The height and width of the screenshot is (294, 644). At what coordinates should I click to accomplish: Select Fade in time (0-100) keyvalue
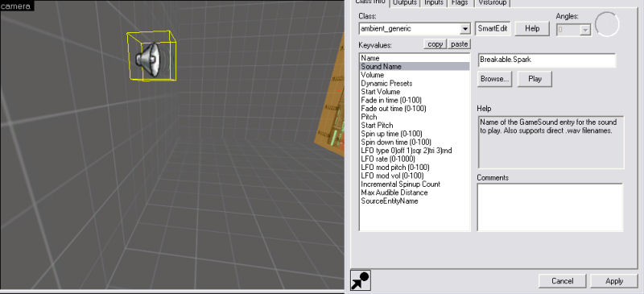coord(415,100)
